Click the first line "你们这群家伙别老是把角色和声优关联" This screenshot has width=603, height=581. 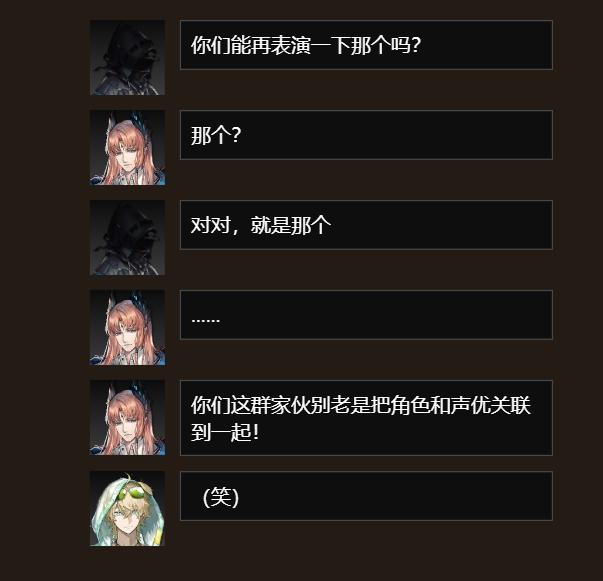pyautogui.click(x=361, y=405)
